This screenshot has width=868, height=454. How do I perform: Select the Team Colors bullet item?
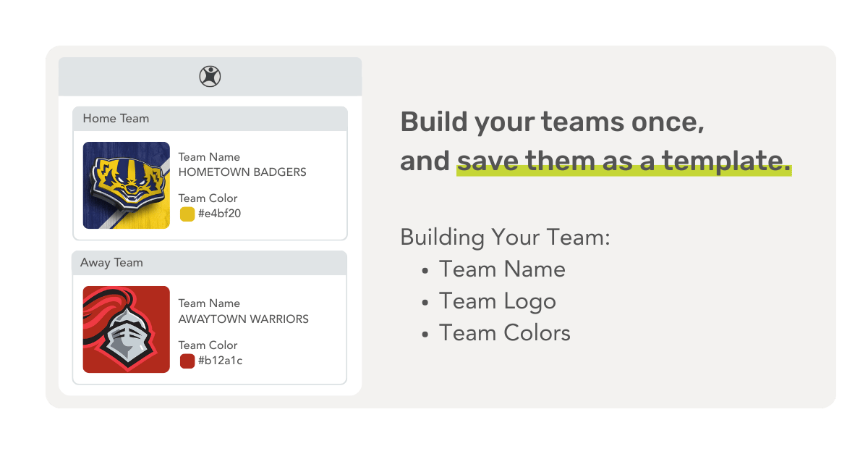tap(504, 333)
